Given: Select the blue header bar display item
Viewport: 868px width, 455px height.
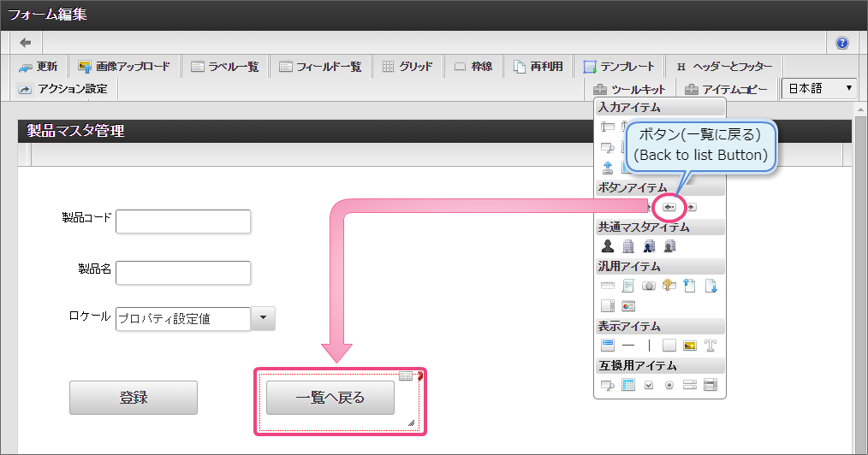Looking at the screenshot, I should [608, 346].
